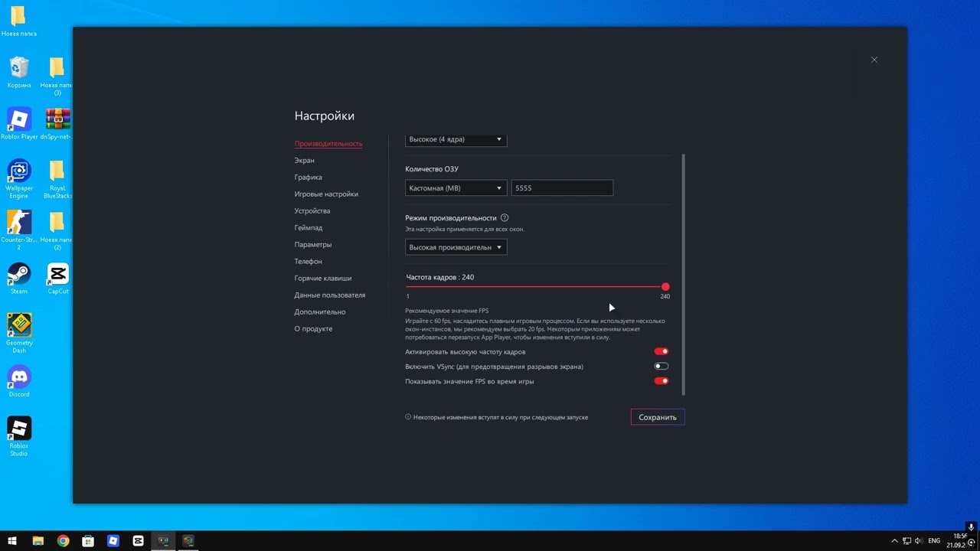Open CapCut desktop shortcut

(x=57, y=278)
